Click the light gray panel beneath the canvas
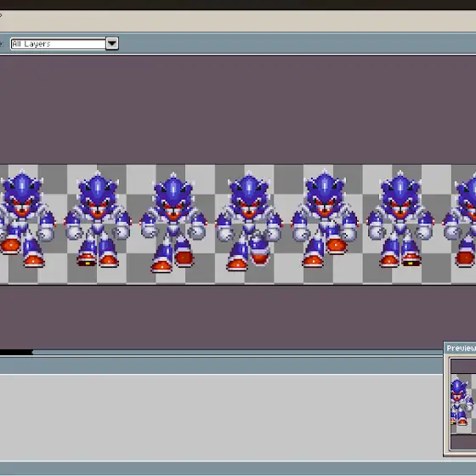The image size is (476, 476). [221, 417]
